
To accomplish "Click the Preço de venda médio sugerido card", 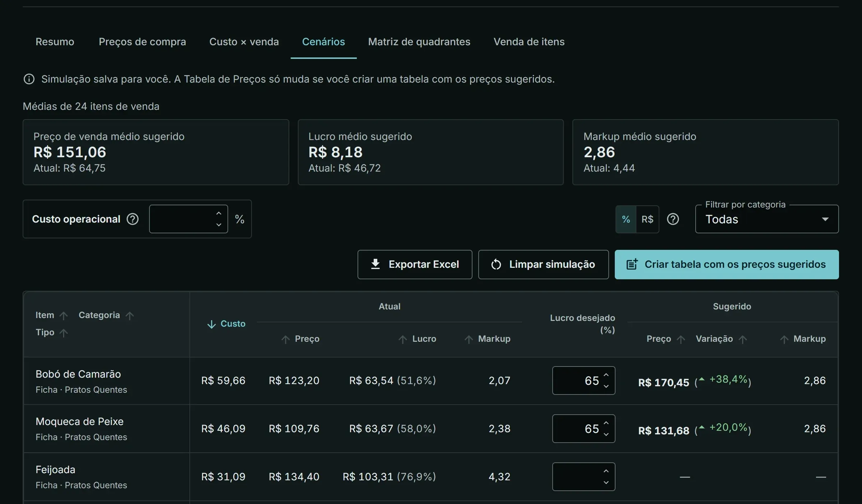I will 156,152.
